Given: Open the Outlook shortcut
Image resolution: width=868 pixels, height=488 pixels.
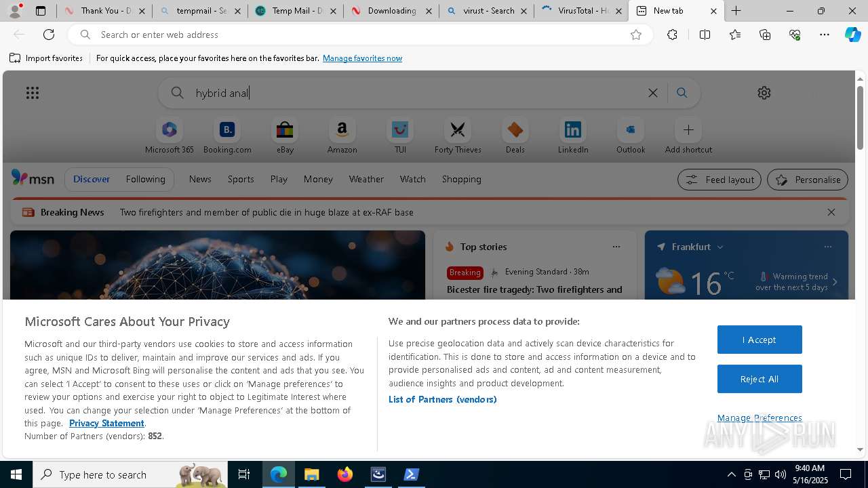Looking at the screenshot, I should pyautogui.click(x=631, y=136).
